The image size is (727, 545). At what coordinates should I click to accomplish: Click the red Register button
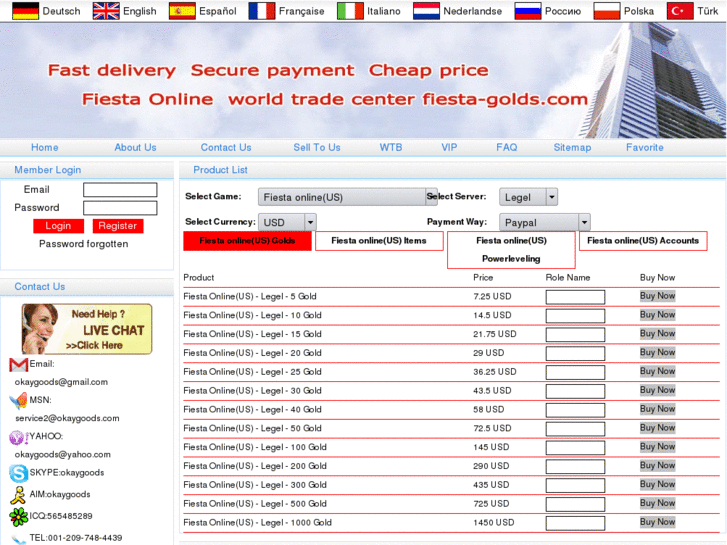[x=118, y=226]
